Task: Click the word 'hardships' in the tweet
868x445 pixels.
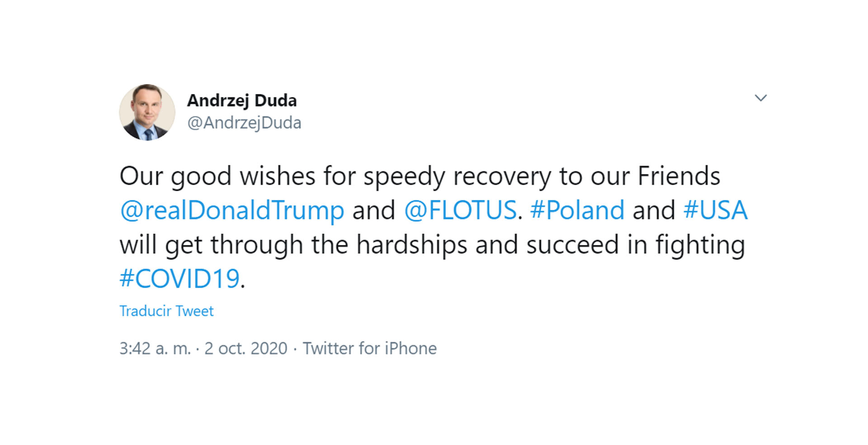Action: (x=411, y=245)
